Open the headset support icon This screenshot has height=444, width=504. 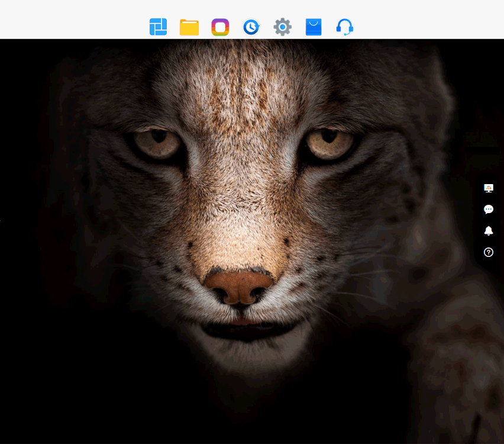(x=345, y=27)
